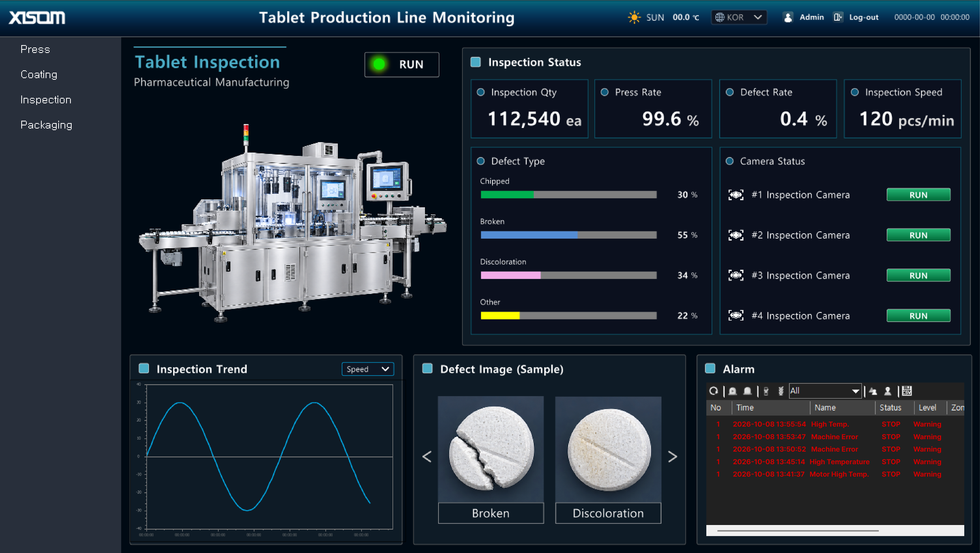Click the Press Rate bullet

pyautogui.click(x=605, y=92)
